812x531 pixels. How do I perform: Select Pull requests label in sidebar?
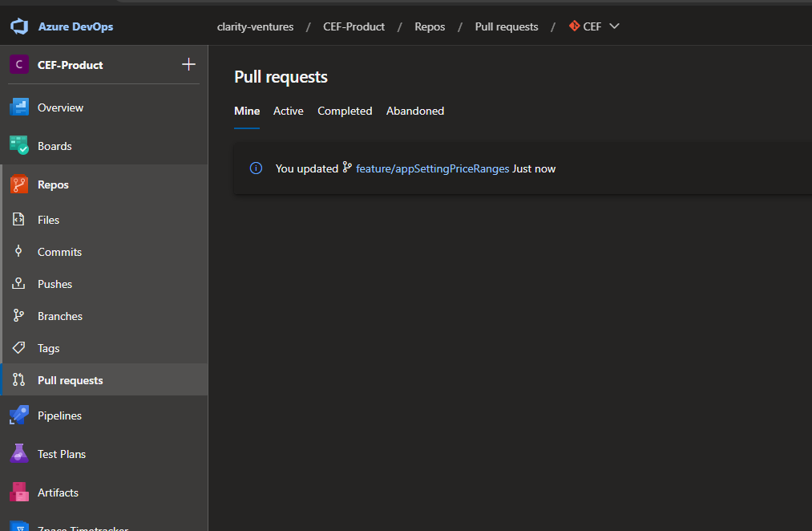(70, 381)
